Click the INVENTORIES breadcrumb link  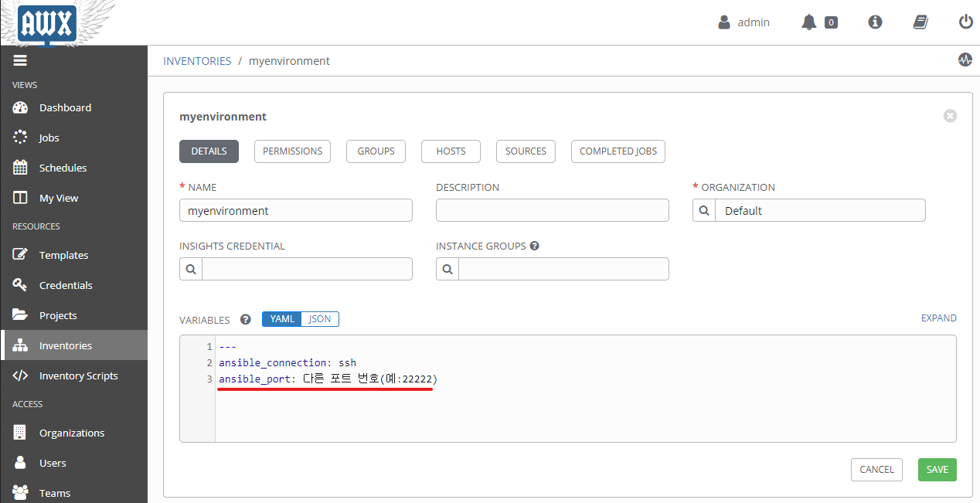(197, 61)
